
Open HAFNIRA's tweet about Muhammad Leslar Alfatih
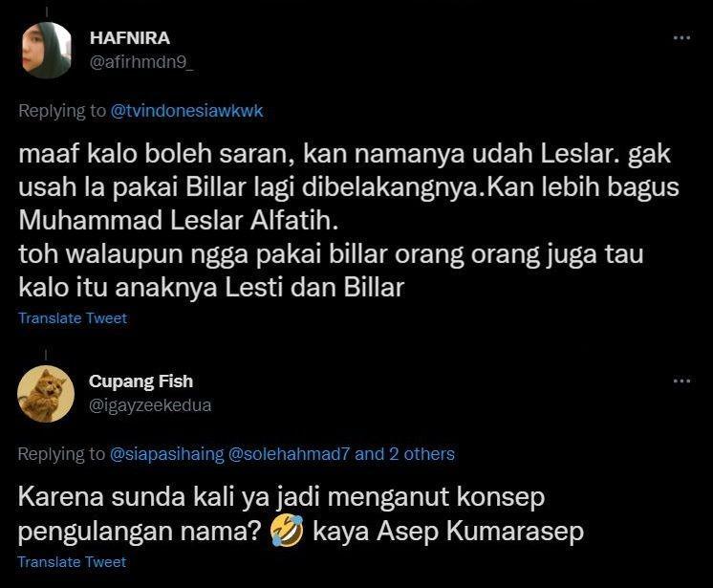(349, 221)
